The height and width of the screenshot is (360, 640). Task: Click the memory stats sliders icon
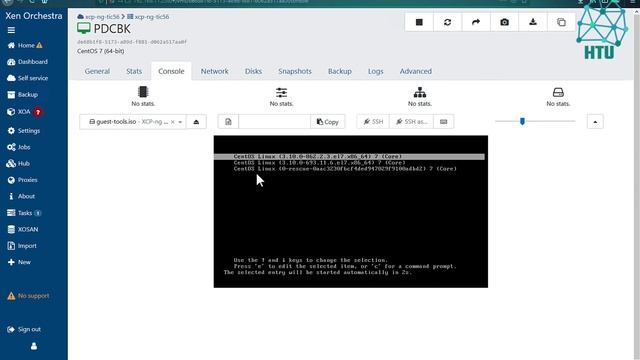point(281,92)
